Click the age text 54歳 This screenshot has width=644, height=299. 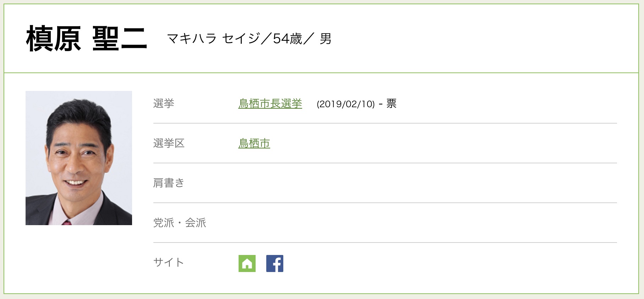(288, 39)
